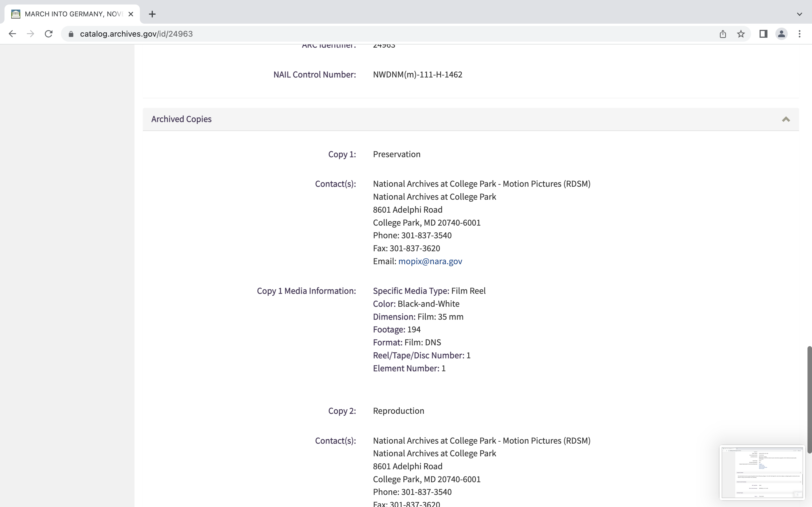Click the mopix@nara.gov email link
The image size is (812, 507).
pyautogui.click(x=430, y=261)
